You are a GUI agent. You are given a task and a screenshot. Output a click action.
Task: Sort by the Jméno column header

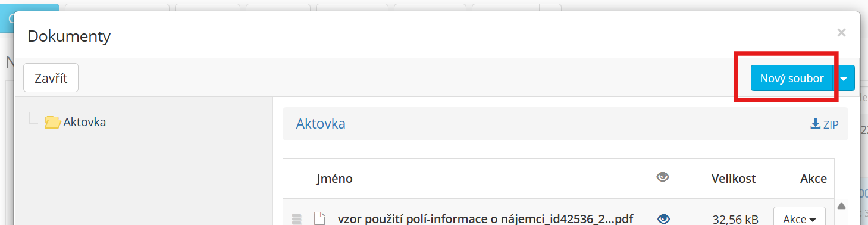coord(334,178)
